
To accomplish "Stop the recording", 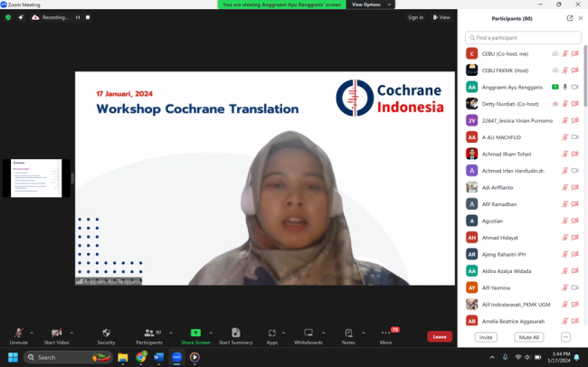I will click(x=88, y=17).
